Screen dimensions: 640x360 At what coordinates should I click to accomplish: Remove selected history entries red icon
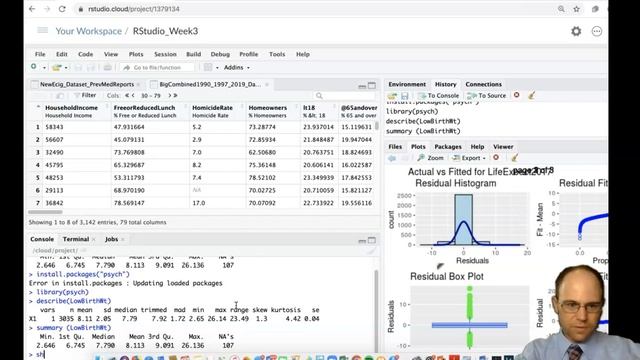coord(517,95)
